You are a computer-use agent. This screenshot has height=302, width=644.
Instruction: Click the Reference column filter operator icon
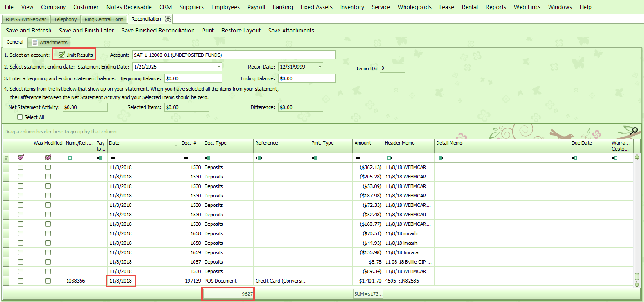click(258, 158)
